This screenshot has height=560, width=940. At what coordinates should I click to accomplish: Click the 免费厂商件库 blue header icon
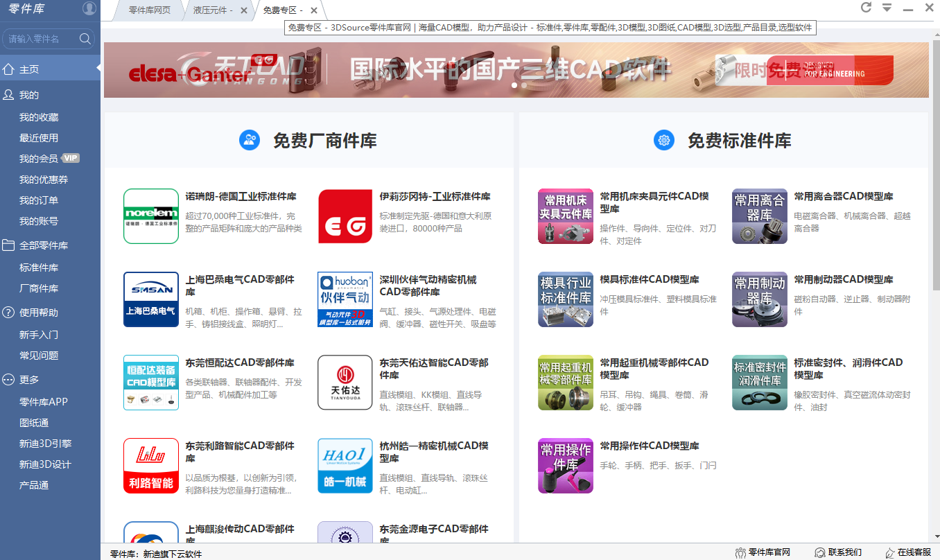point(250,140)
